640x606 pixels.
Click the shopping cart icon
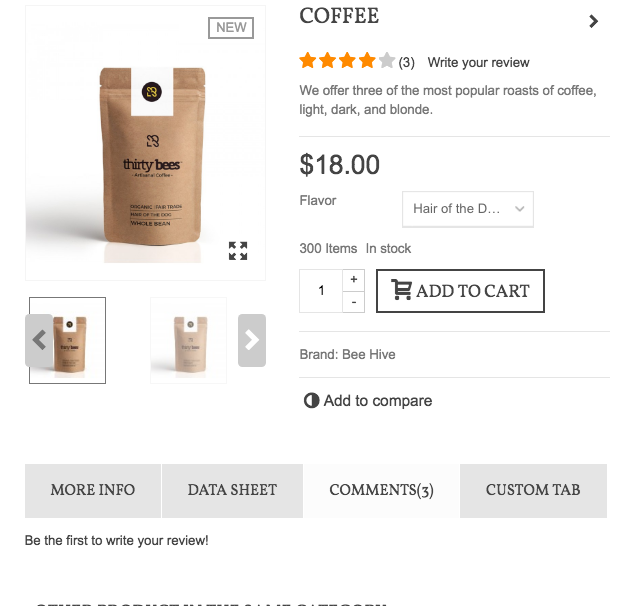(401, 290)
